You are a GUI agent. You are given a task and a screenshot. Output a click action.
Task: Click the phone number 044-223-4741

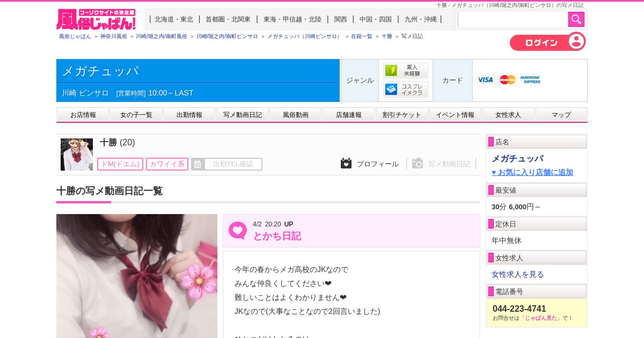pos(519,308)
